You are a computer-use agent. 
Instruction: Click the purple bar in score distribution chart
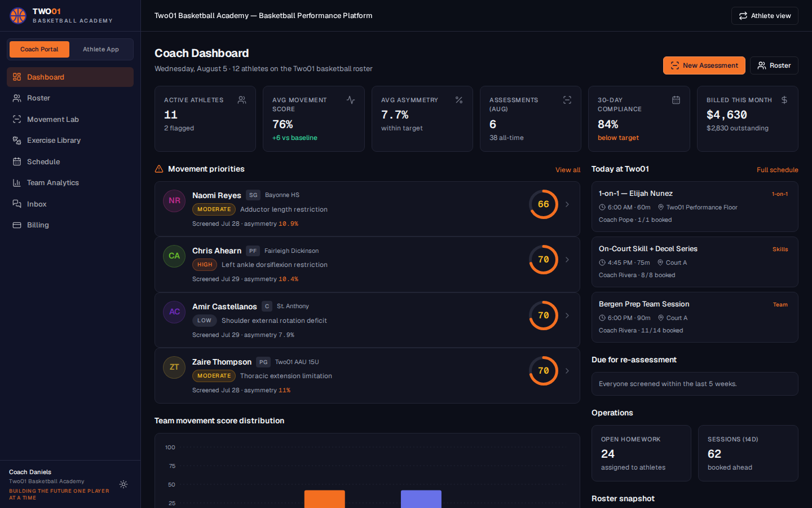[421, 499]
